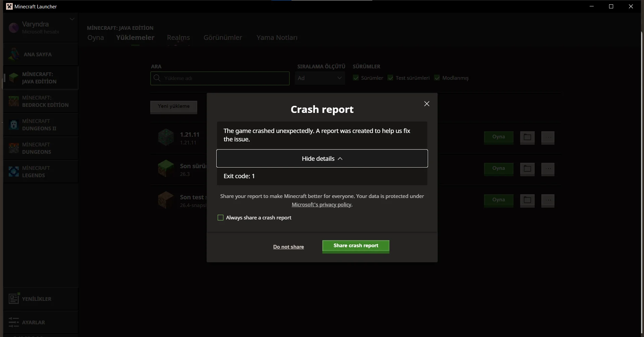The height and width of the screenshot is (337, 644).
Task: Click Oyna for the 1.21.11 installation
Action: click(498, 137)
